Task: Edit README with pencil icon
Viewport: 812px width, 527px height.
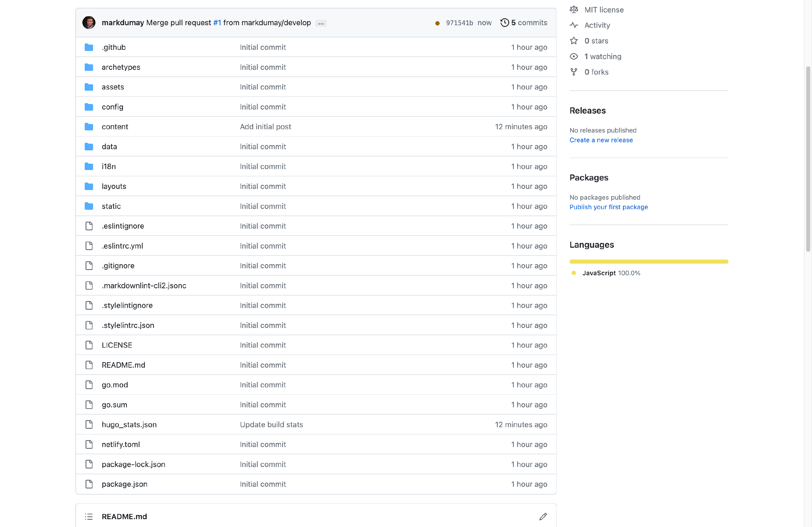Action: point(543,517)
